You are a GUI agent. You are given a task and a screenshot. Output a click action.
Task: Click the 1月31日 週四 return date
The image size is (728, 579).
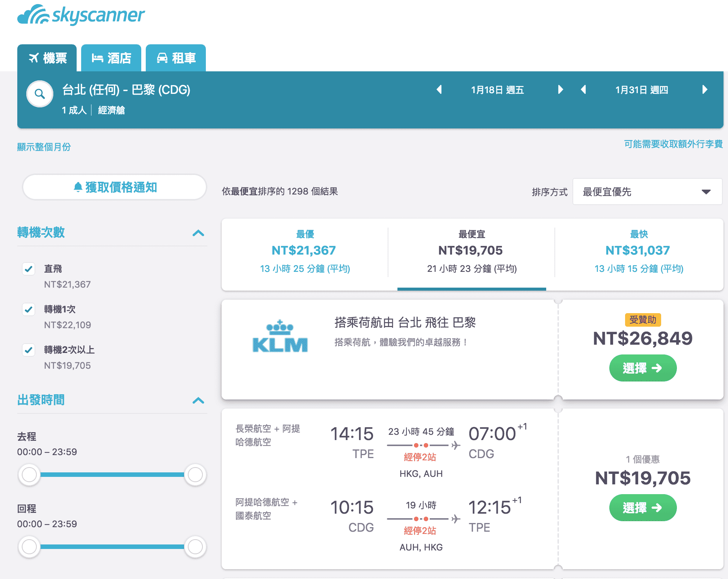click(642, 90)
